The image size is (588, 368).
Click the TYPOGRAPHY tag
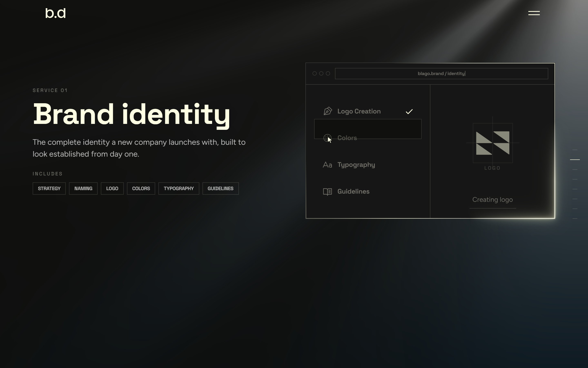click(179, 188)
